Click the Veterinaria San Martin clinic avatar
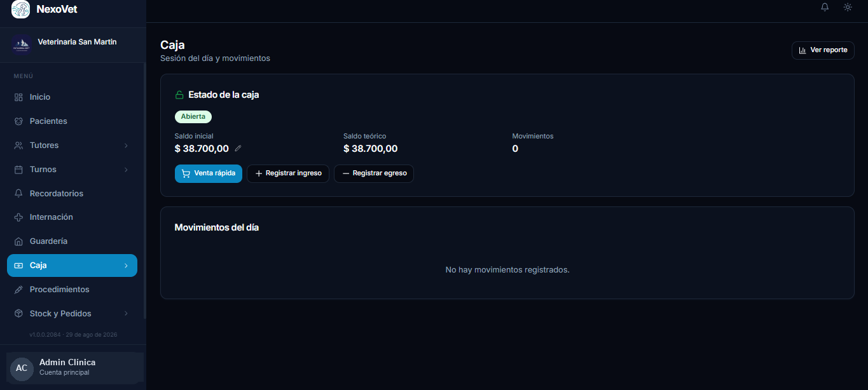This screenshot has width=868, height=390. pyautogui.click(x=22, y=44)
